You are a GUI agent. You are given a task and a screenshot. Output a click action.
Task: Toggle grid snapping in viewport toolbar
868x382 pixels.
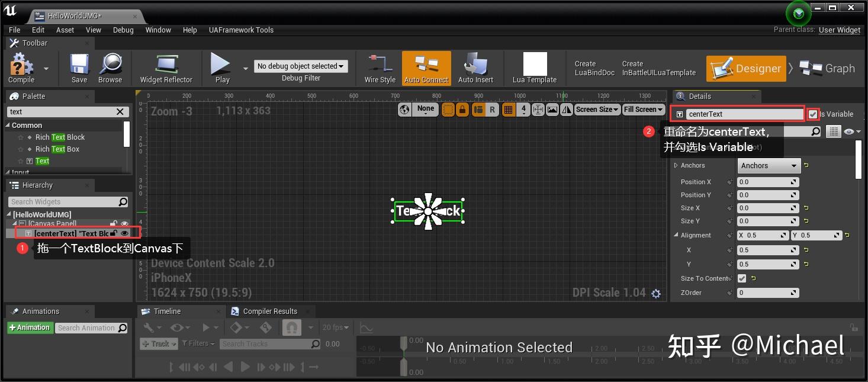click(508, 110)
